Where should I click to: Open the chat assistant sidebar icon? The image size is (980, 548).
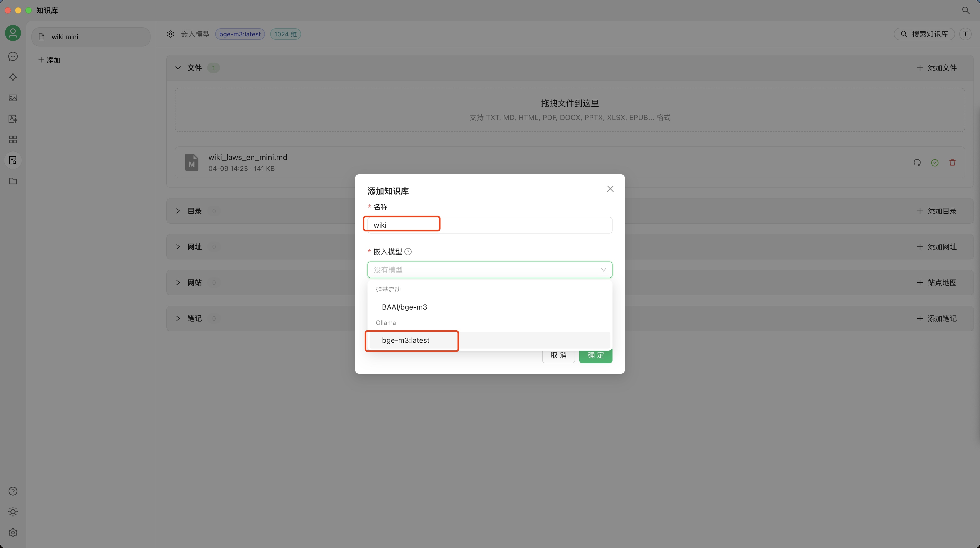point(13,56)
